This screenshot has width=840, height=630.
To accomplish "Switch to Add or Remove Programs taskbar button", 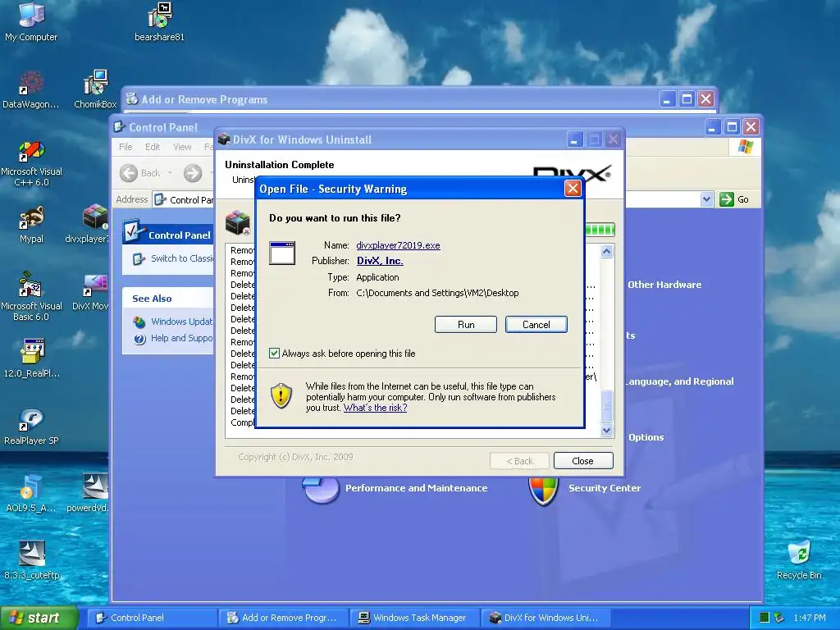I will click(283, 618).
